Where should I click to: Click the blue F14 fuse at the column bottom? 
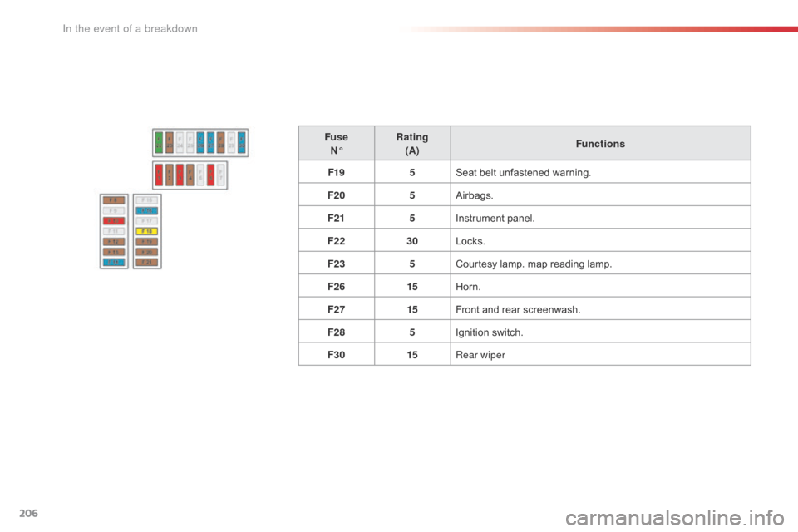[113, 262]
